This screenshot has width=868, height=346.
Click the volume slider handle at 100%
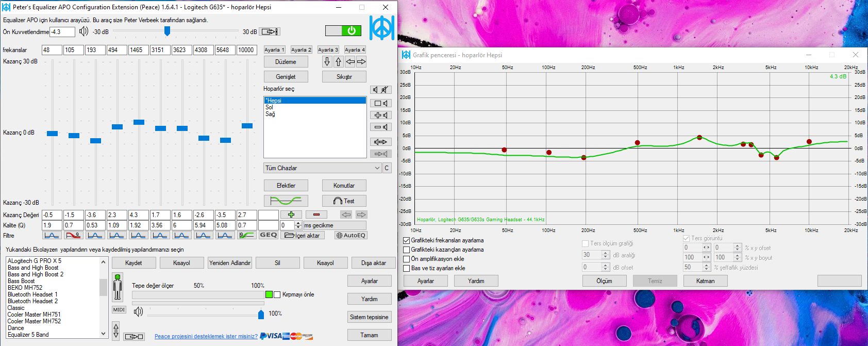point(261,314)
